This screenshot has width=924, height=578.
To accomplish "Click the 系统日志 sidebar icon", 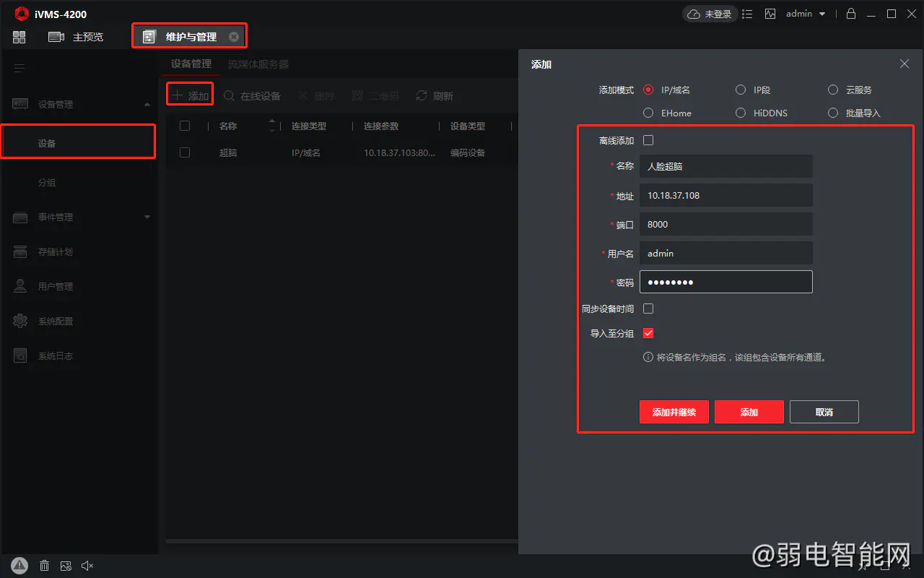I will [20, 355].
